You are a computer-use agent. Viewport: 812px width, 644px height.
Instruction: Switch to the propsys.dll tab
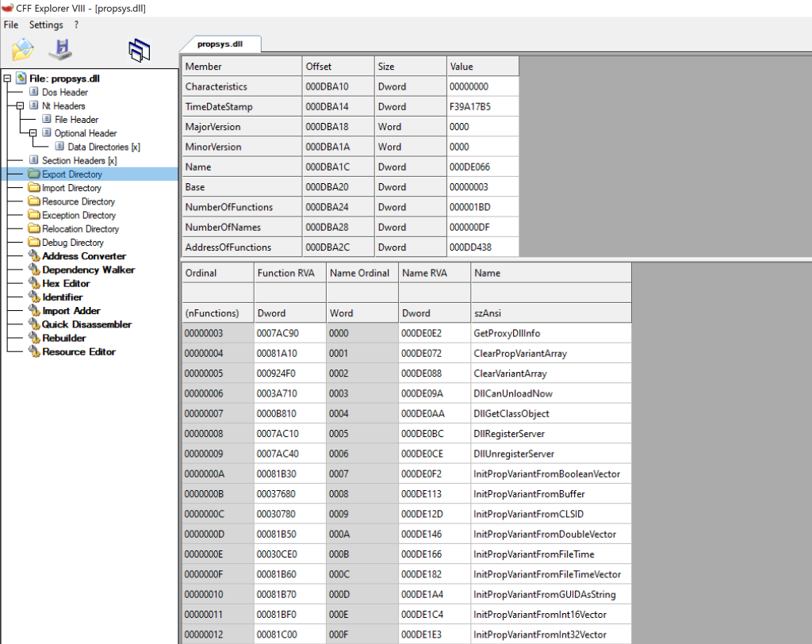coord(220,44)
